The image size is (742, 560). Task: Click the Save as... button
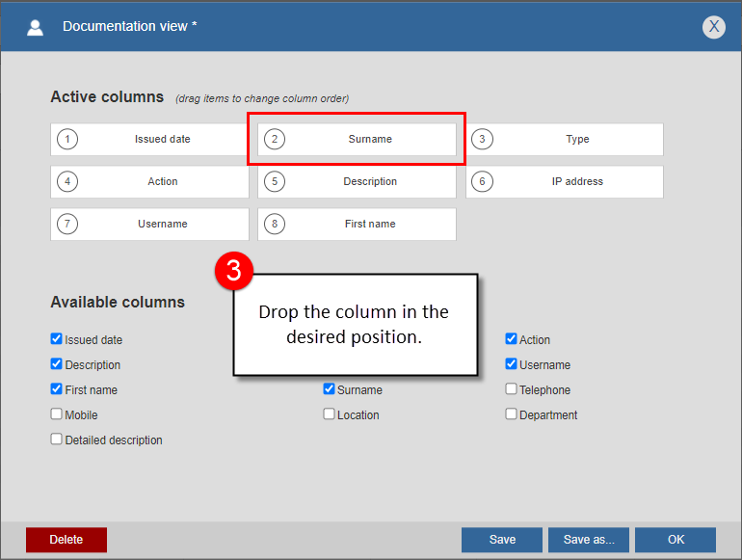589,540
